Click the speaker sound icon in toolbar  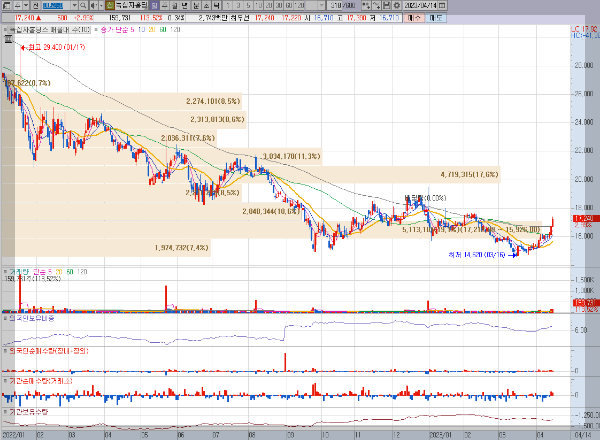click(93, 5)
